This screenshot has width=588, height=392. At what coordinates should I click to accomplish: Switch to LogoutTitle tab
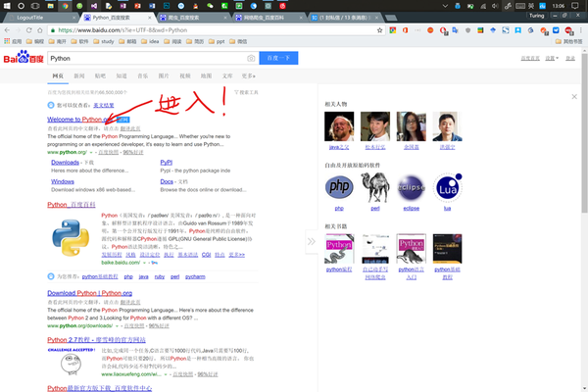pos(40,18)
